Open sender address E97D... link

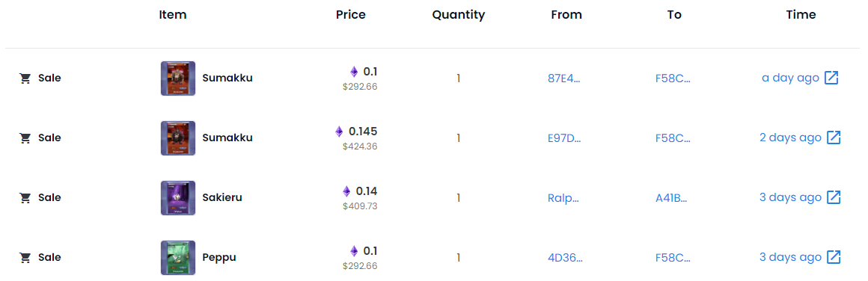(x=564, y=138)
